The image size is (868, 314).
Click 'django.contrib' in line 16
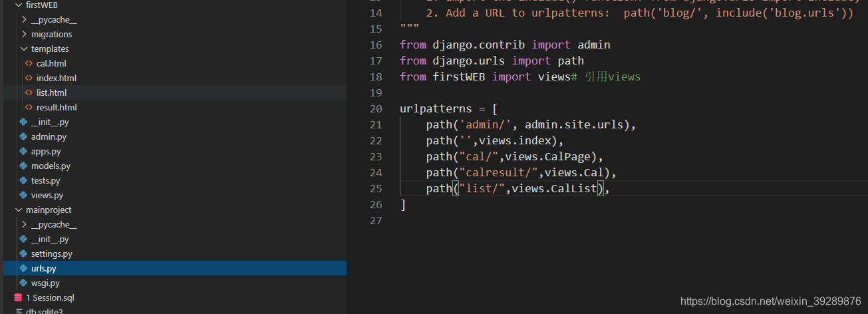click(479, 45)
